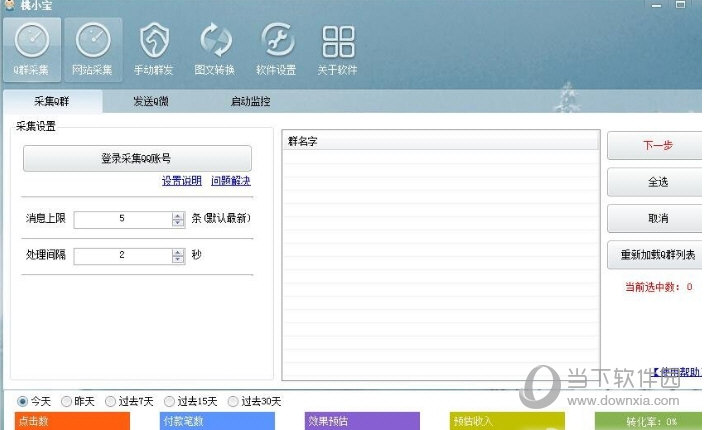Open the 设置说明 link
Viewport: 704px width, 430px height.
pyautogui.click(x=182, y=181)
